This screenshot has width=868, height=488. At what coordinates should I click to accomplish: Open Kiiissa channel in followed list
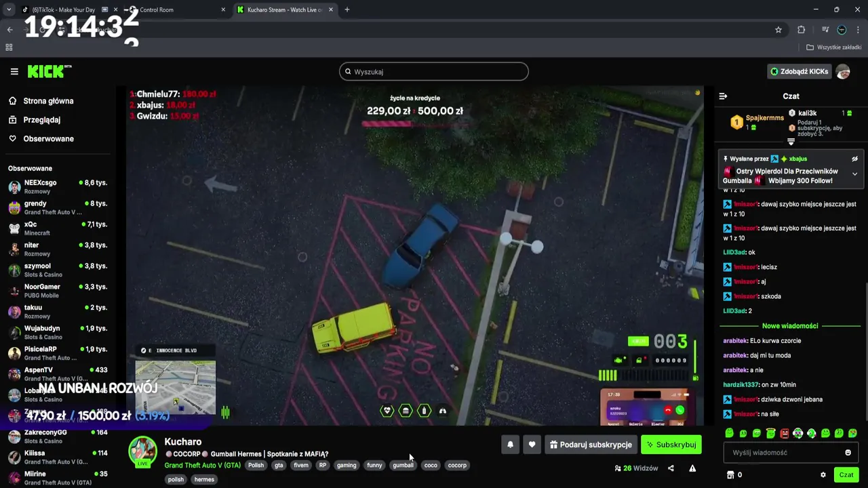coord(58,457)
